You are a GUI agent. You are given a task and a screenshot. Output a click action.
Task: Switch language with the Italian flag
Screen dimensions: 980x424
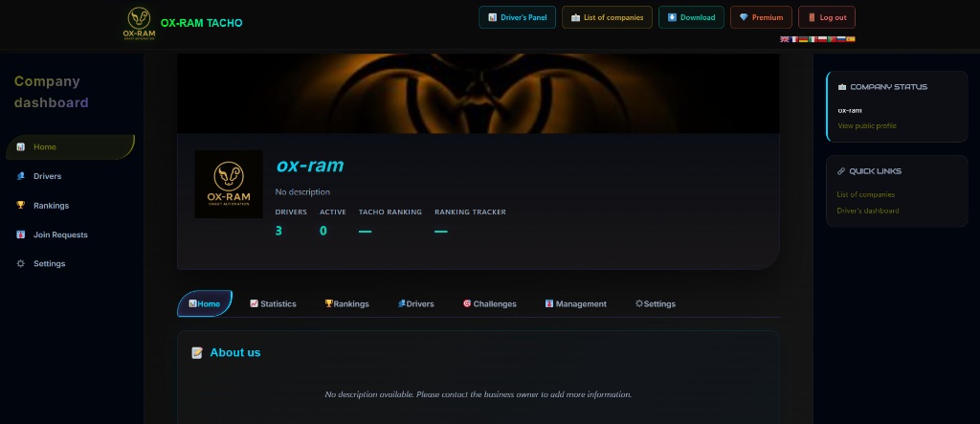point(813,39)
